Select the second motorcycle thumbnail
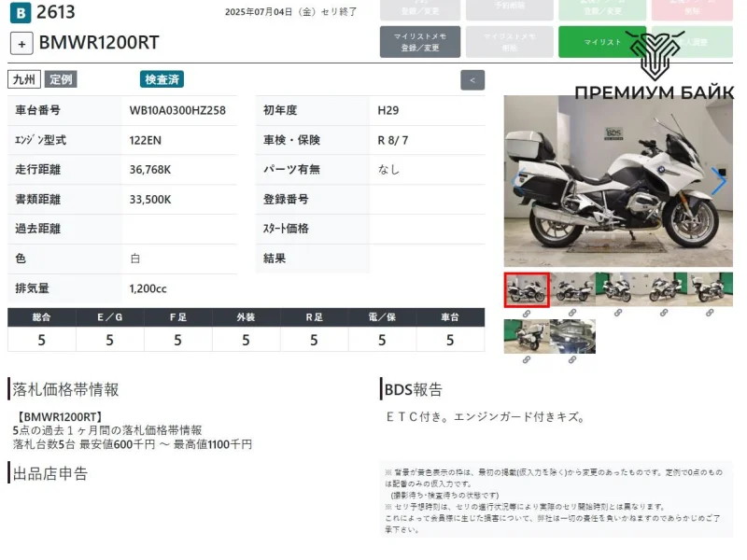Image resolution: width=747 pixels, height=560 pixels. 572,289
